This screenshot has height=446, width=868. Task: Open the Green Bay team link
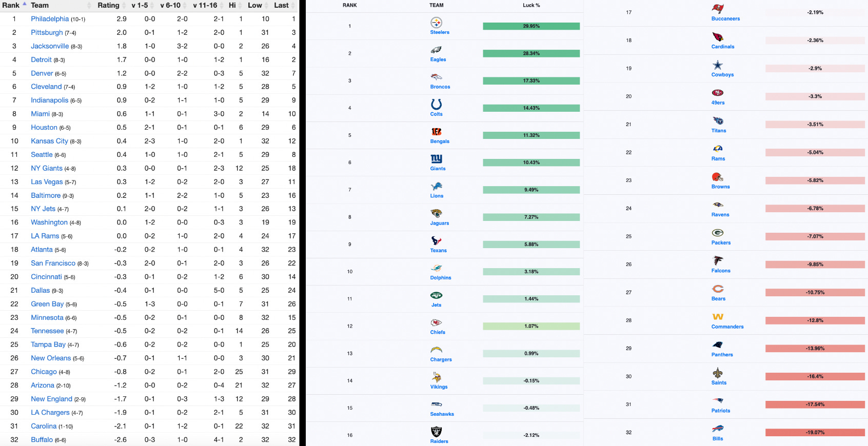tap(47, 304)
